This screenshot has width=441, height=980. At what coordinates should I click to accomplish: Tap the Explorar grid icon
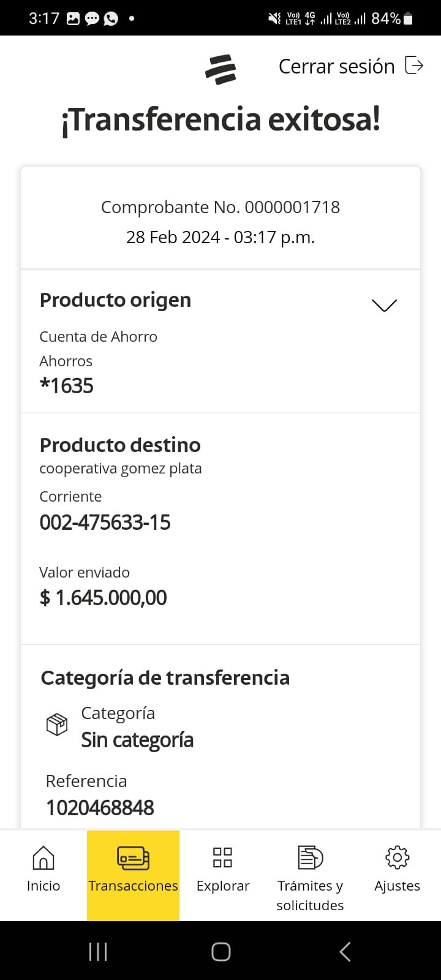pyautogui.click(x=222, y=858)
